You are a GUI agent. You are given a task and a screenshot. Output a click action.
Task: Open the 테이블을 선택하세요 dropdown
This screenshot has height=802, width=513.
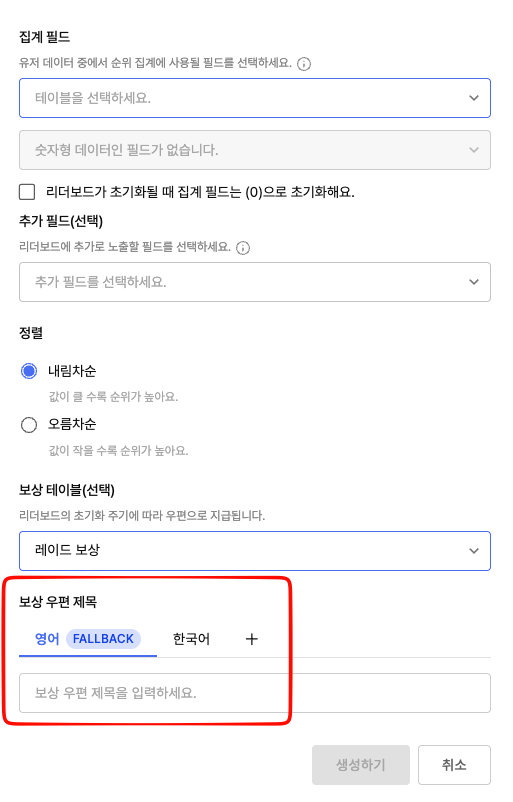[x=255, y=98]
